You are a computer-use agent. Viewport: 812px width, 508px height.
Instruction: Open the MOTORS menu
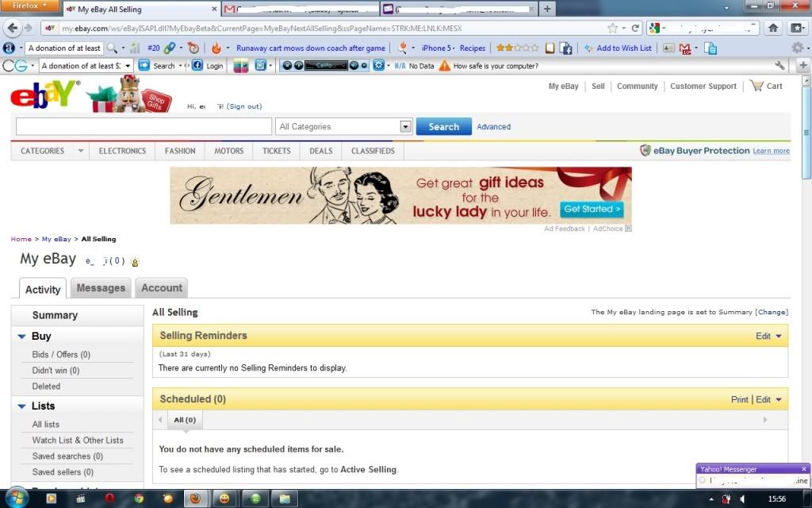[x=229, y=151]
